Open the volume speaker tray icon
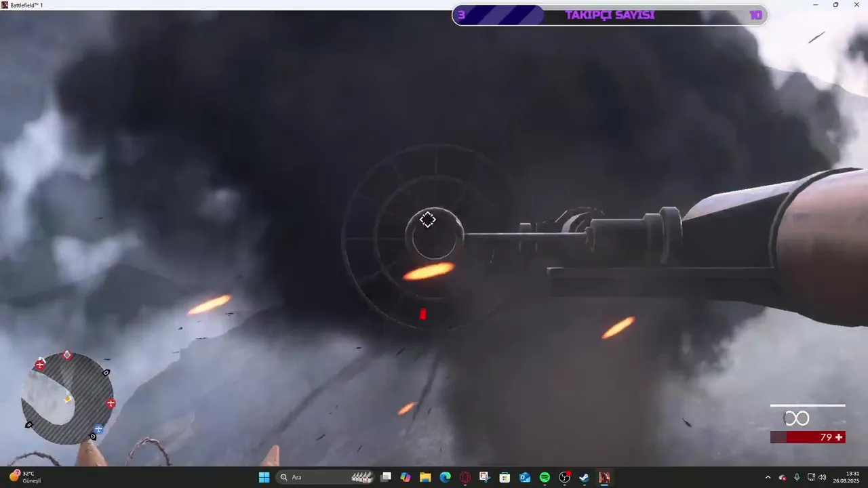 point(823,477)
